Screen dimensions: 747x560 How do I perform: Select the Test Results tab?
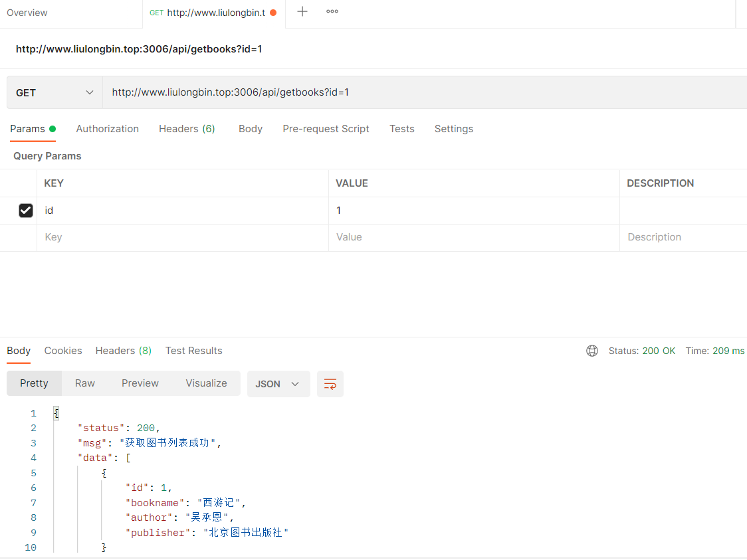193,351
